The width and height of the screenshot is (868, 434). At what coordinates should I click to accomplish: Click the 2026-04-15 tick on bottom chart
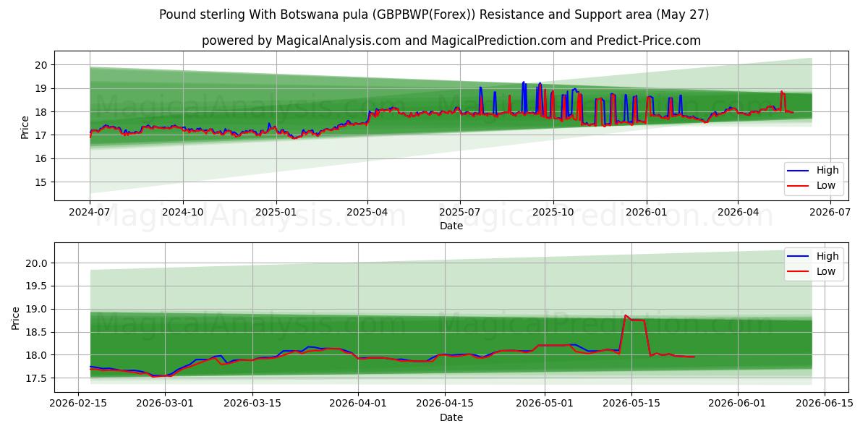(x=445, y=404)
